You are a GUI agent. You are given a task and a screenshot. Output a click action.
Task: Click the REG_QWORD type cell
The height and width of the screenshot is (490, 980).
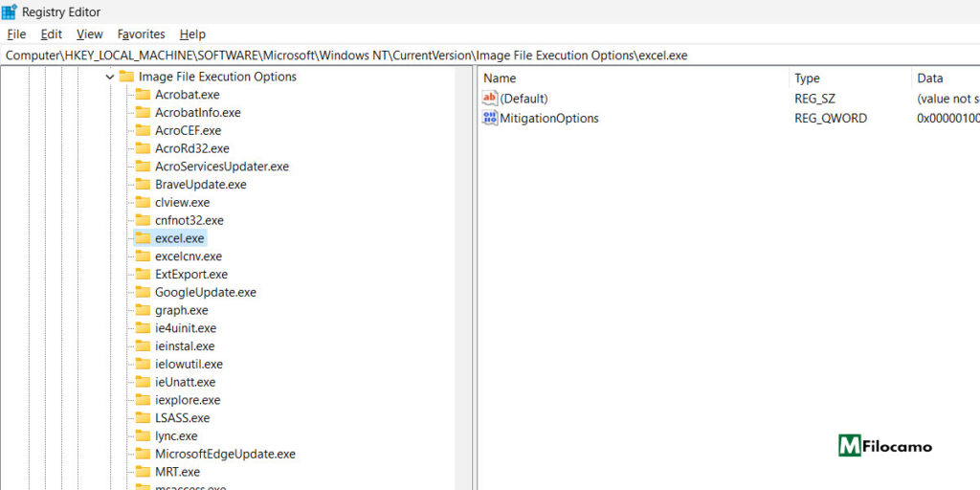tap(831, 118)
